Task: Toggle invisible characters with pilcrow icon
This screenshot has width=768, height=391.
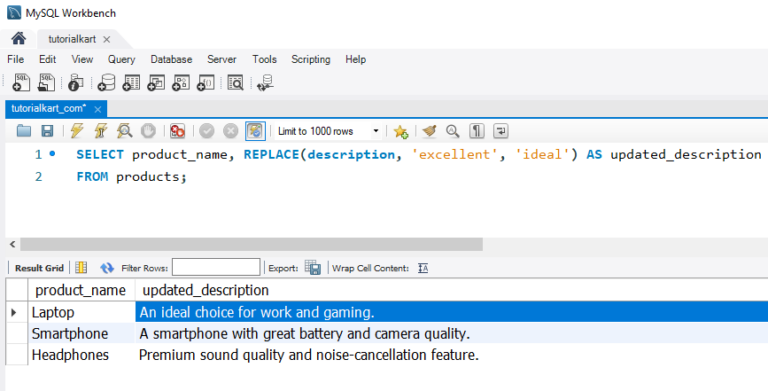Action: [x=477, y=131]
